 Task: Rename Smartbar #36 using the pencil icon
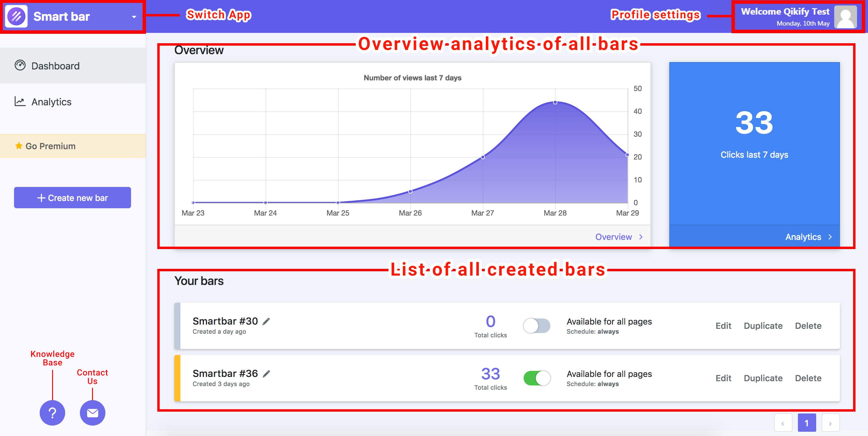pos(266,374)
